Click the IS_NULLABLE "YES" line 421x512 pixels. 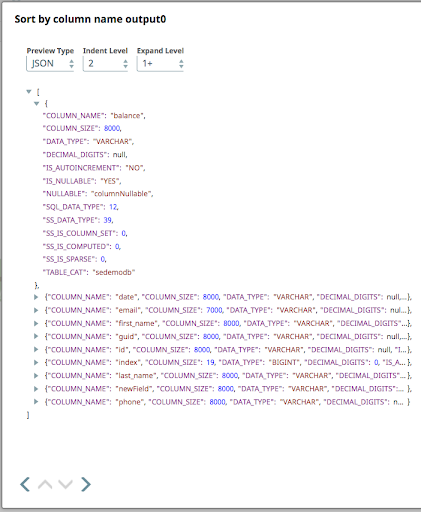[82, 181]
